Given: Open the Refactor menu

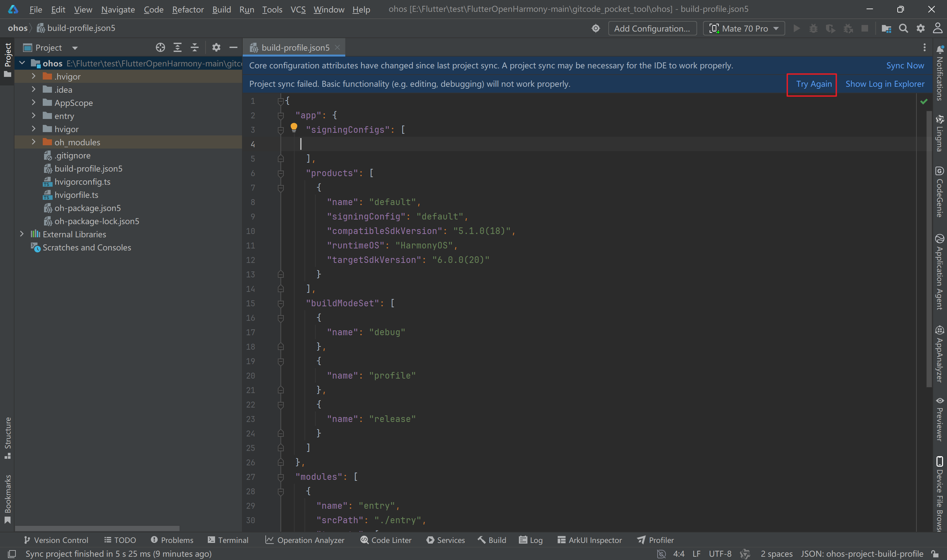Looking at the screenshot, I should (187, 10).
